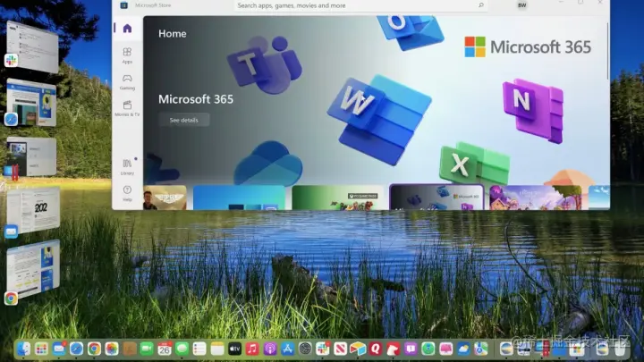Viewport: 644px width, 362px height.
Task: Switch to Slack window in Stage Manager
Action: 32,47
